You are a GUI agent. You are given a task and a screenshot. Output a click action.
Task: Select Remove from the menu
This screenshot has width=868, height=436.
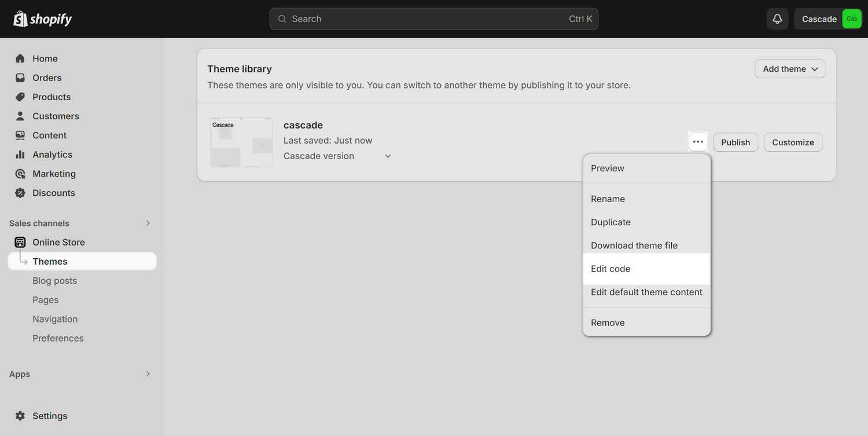click(x=646, y=323)
